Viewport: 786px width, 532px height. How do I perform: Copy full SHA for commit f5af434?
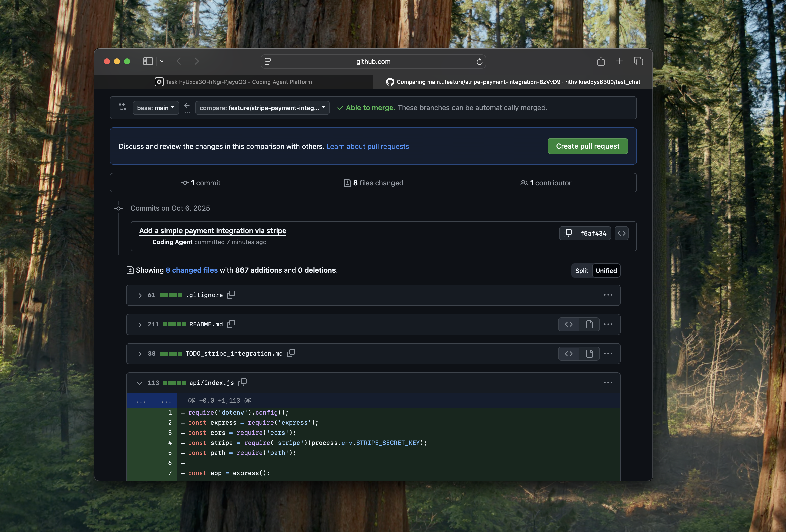pos(567,233)
